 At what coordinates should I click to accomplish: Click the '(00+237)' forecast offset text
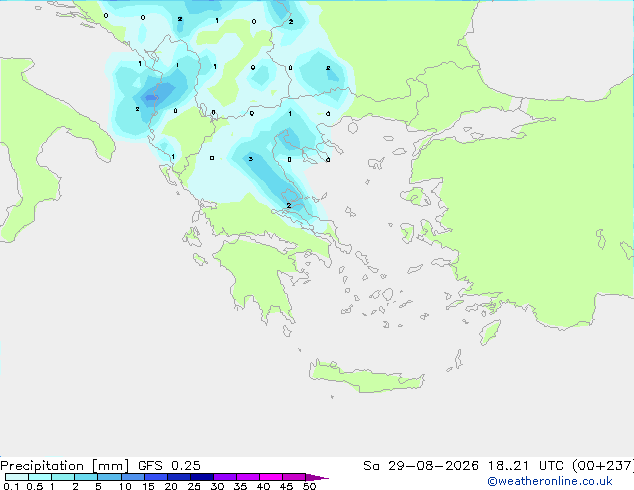point(603,466)
